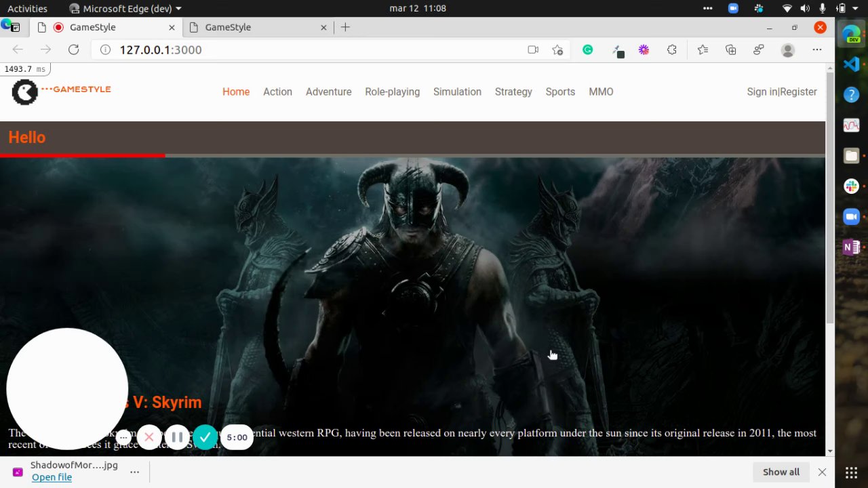Screen dimensions: 868x488
Task: Add this page to favorites with star icon
Action: pos(557,49)
